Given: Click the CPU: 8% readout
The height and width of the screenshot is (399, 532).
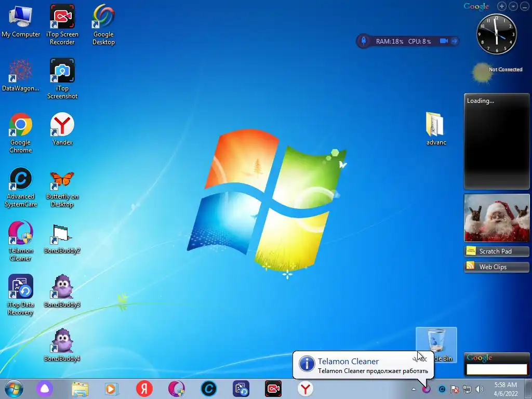Looking at the screenshot, I should [419, 42].
